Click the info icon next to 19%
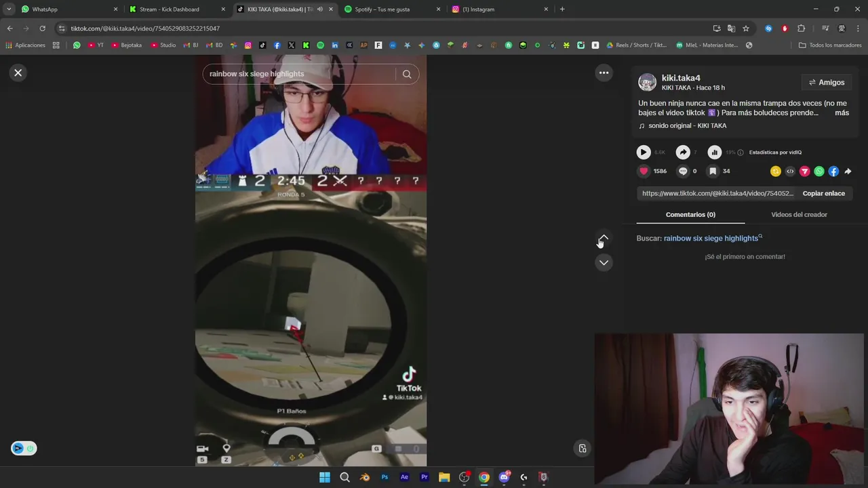Viewport: 868px width, 488px height. click(741, 152)
